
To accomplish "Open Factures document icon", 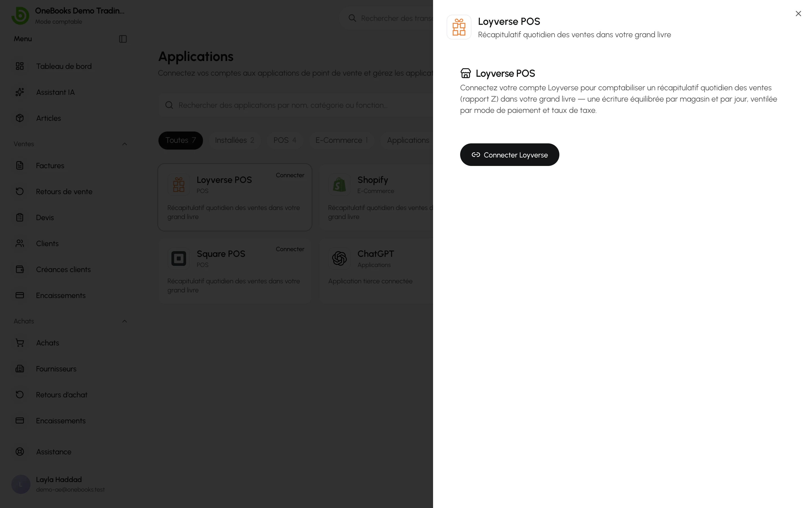I will pos(20,165).
